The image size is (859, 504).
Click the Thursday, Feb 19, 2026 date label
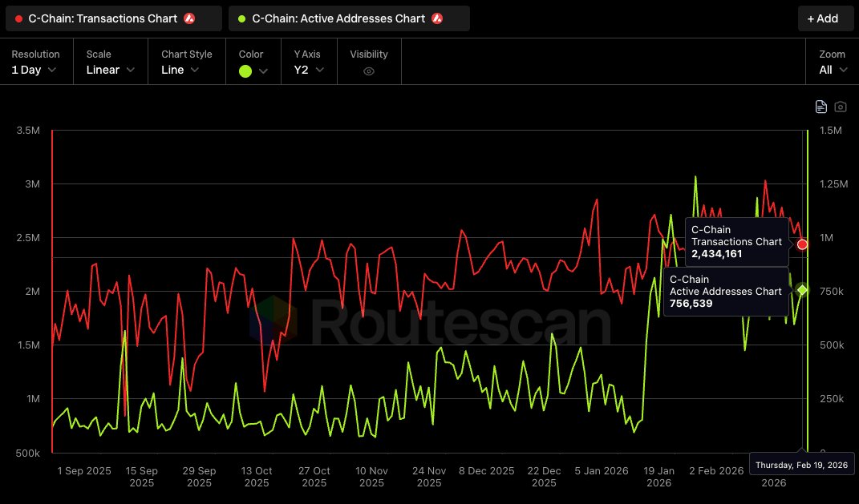[801, 466]
